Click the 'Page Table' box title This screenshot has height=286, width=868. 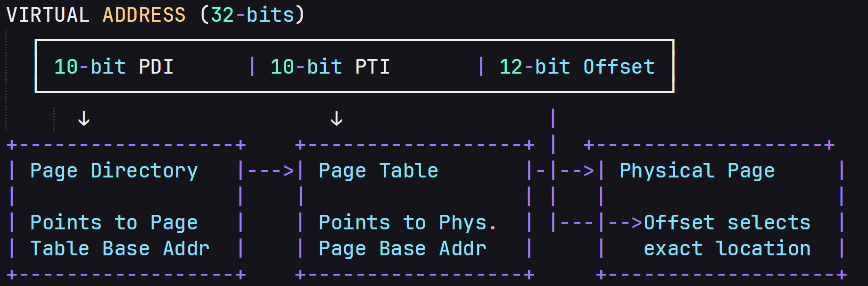[378, 171]
